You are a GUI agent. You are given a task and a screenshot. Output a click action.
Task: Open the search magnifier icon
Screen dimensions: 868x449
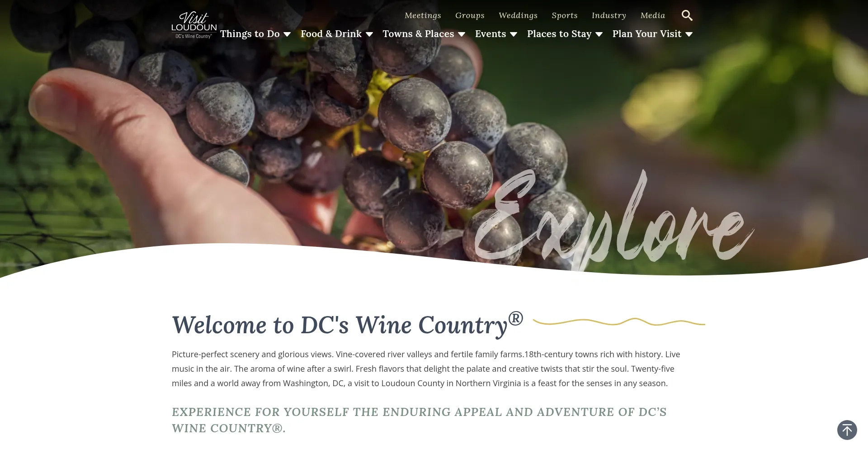pos(687,15)
